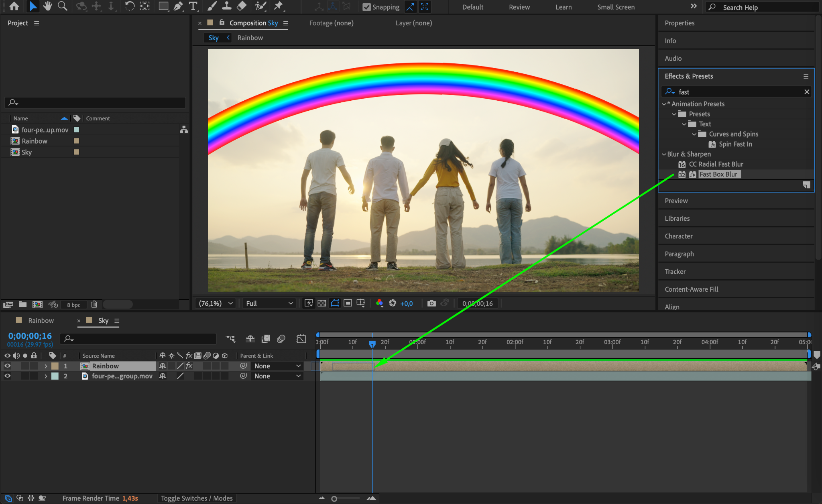Click the timeline zoom slider
Viewport: 822px width, 504px height.
(334, 499)
